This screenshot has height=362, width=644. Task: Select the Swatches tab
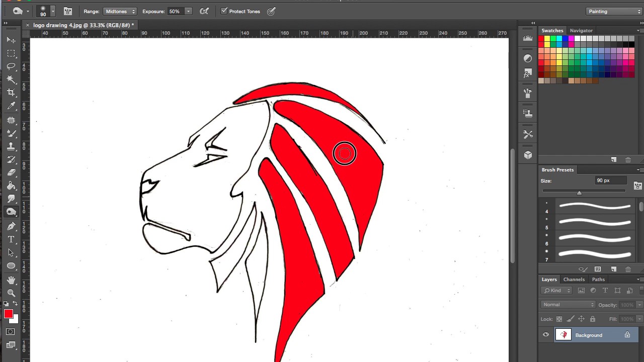coord(552,30)
